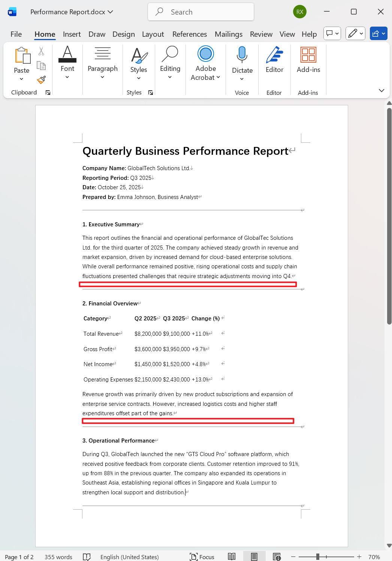Click the Cut scissors icon
Viewport: 392px width, 561px height.
41,51
